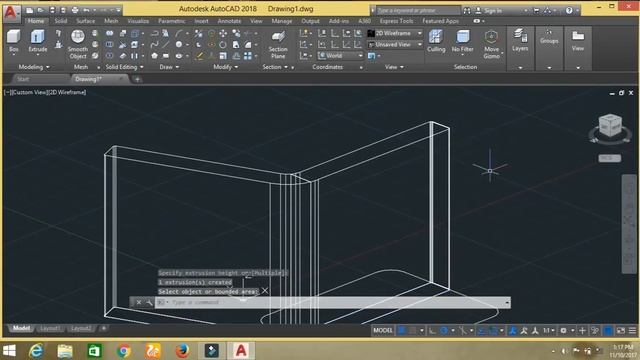Expand the Solid Editing panel

124,67
